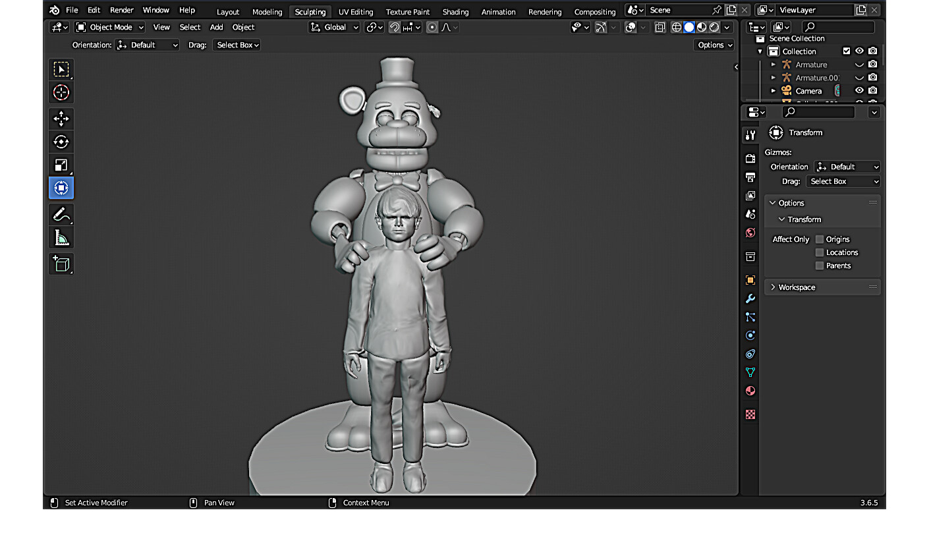Open the View Layer properties tab
Viewport: 929px width, 560px height.
point(750,196)
